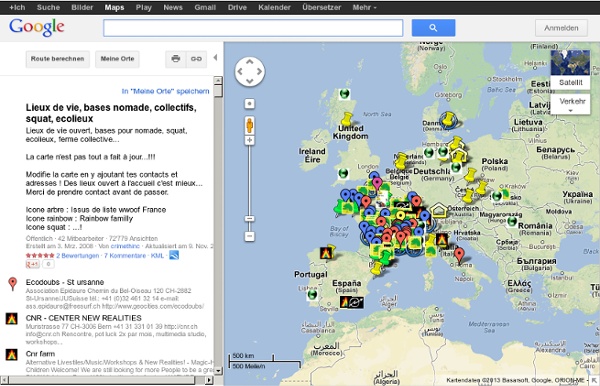Zoom in with the plus button

(249, 140)
